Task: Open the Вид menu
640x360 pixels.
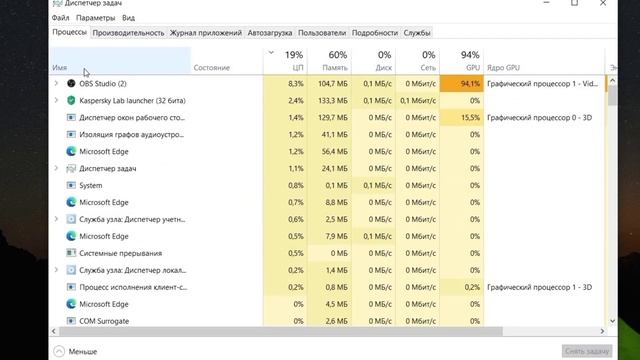Action: [x=128, y=18]
